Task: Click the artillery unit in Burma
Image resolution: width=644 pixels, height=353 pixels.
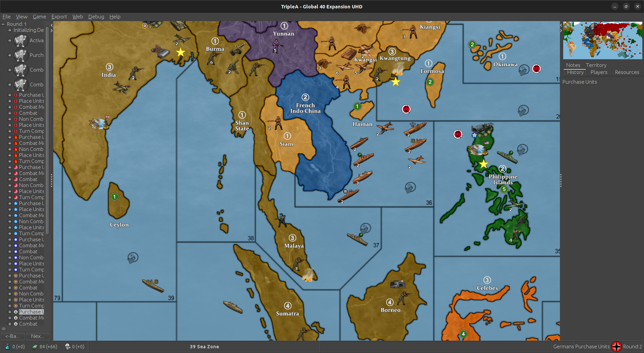Action: [238, 49]
